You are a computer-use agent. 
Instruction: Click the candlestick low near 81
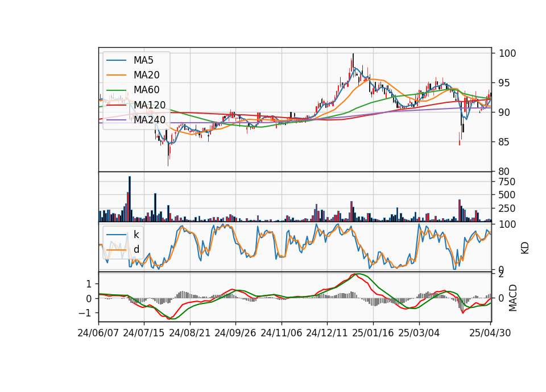point(168,153)
